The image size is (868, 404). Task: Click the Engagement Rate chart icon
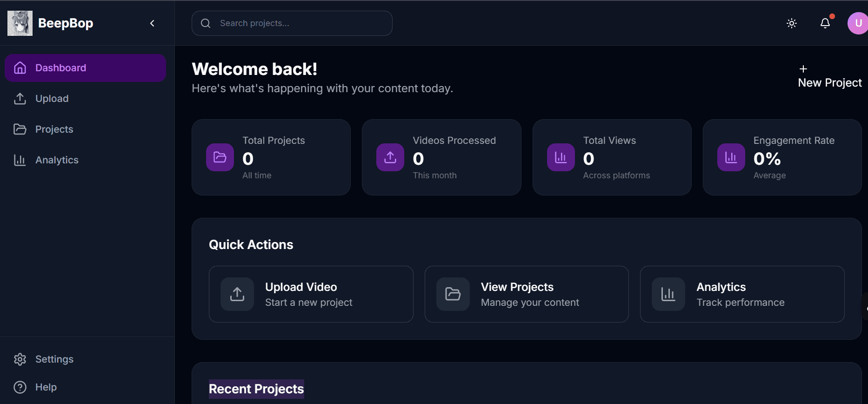point(731,157)
